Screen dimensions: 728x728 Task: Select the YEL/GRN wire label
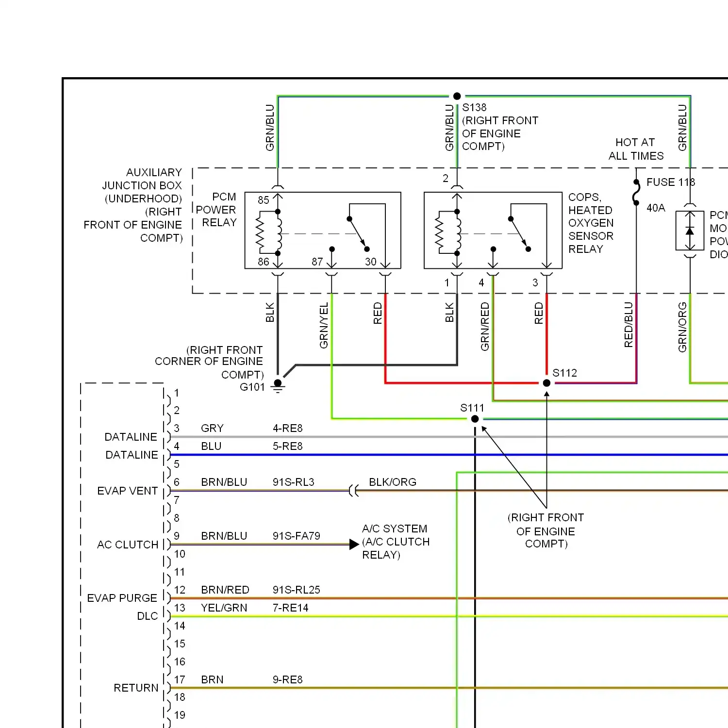pyautogui.click(x=224, y=608)
